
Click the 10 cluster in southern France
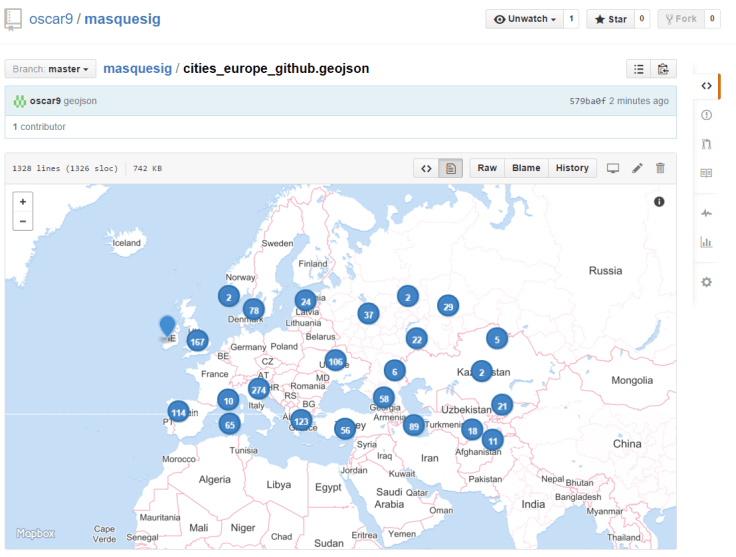(229, 401)
